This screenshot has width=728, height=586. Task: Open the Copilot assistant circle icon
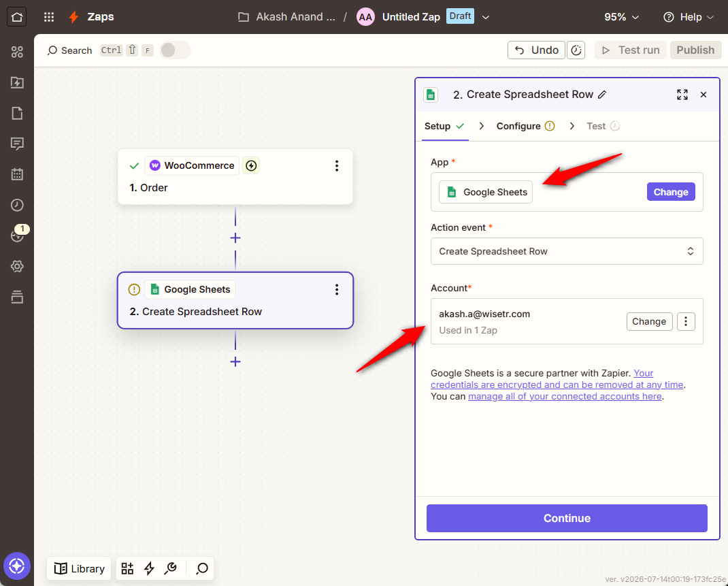17,566
